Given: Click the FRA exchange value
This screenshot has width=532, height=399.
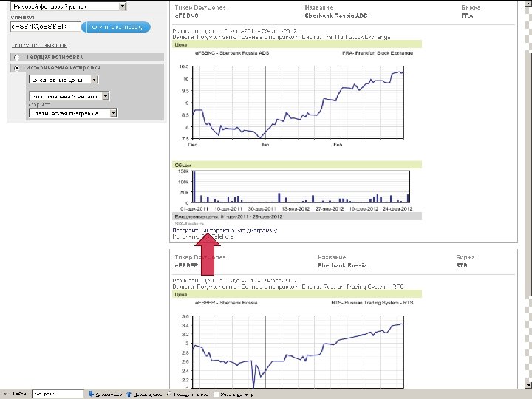Looking at the screenshot, I should pyautogui.click(x=467, y=16).
